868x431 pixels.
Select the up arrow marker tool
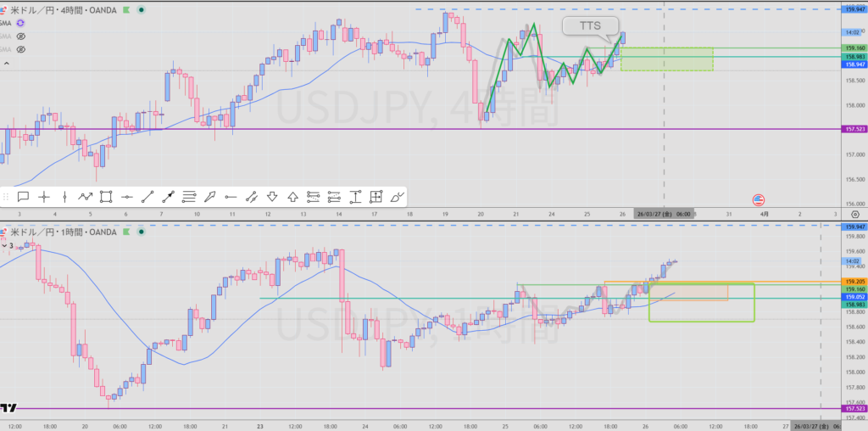(292, 197)
